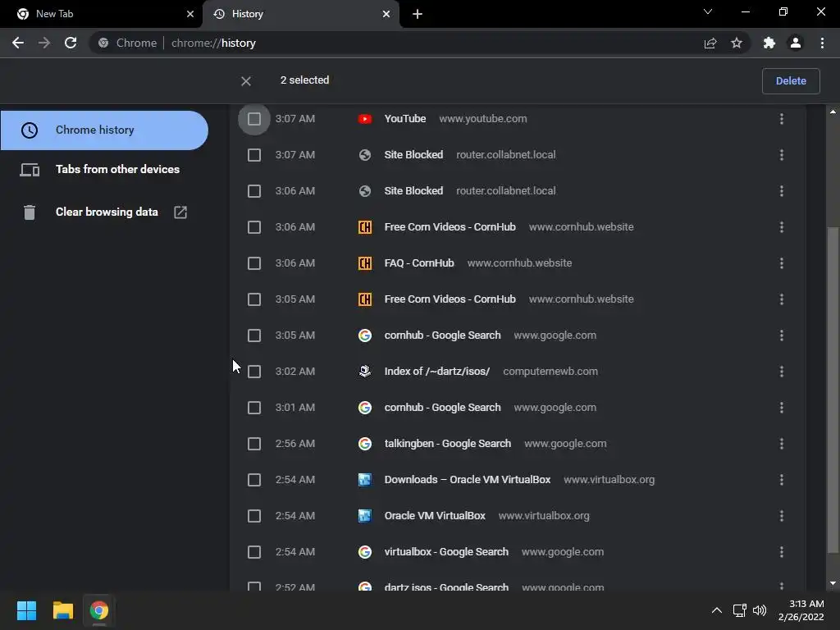This screenshot has height=630, width=840.
Task: Click the tab search chevron in title bar
Action: point(708,11)
